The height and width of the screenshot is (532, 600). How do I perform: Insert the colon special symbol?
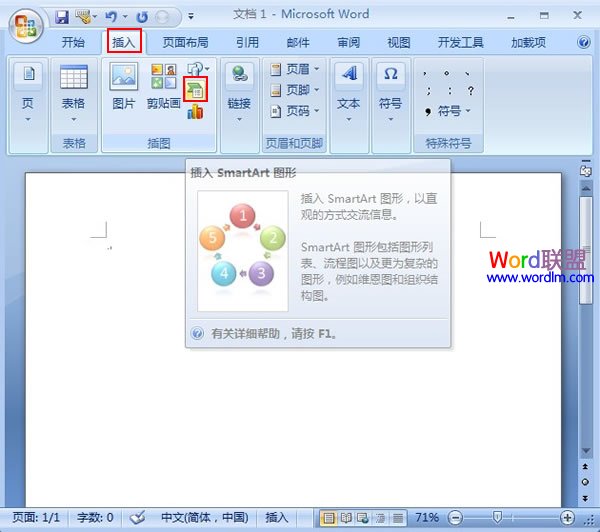[x=450, y=91]
